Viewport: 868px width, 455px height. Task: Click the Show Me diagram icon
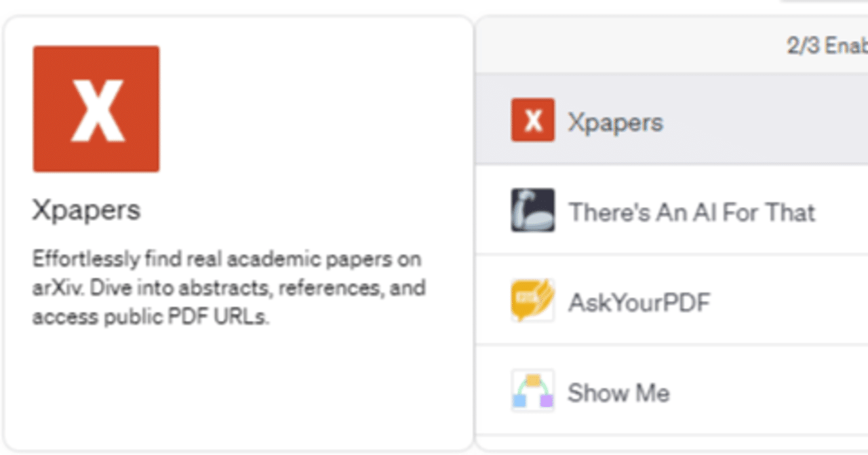click(x=532, y=391)
